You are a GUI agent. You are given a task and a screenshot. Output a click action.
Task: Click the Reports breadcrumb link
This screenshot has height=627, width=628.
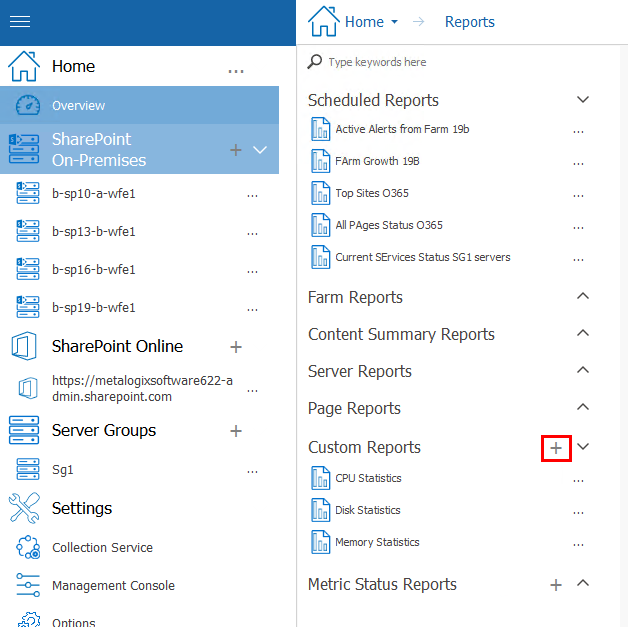tap(470, 22)
